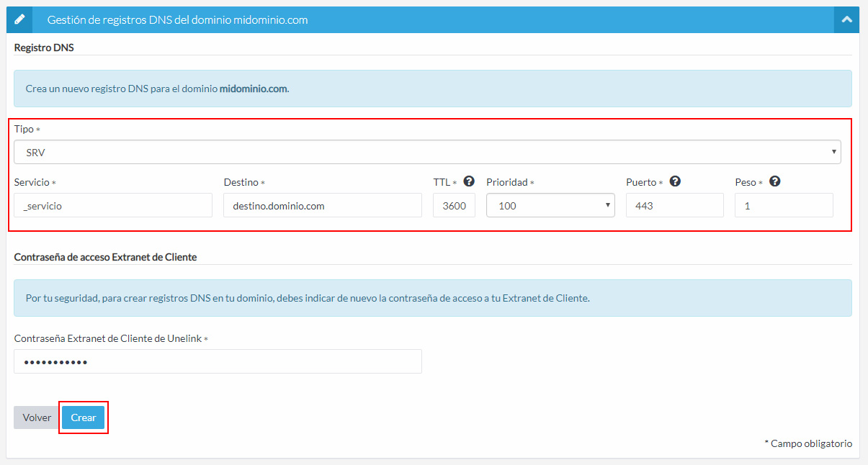Click the pencil edit icon in the header
This screenshot has height=465, width=868.
[19, 20]
